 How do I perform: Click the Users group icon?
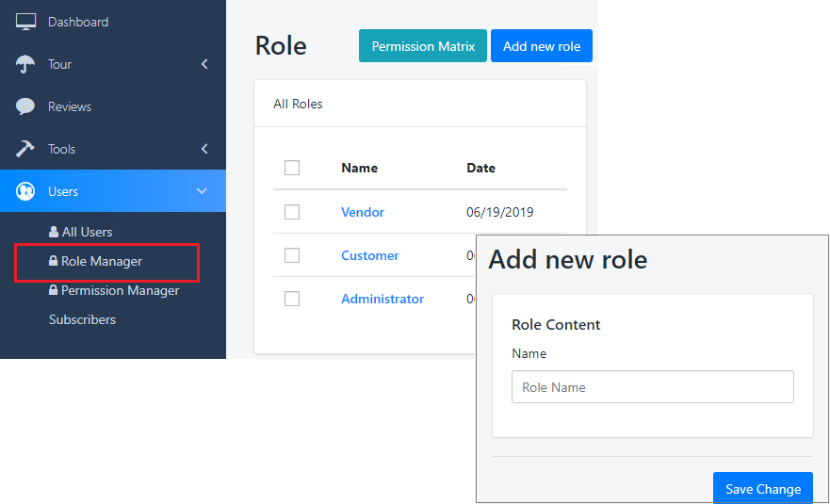(x=25, y=191)
